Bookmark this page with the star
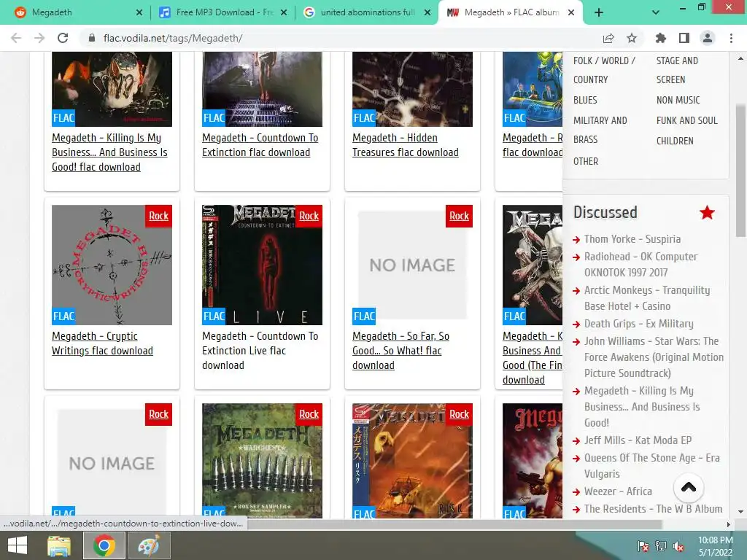The image size is (747, 560). coord(632,38)
